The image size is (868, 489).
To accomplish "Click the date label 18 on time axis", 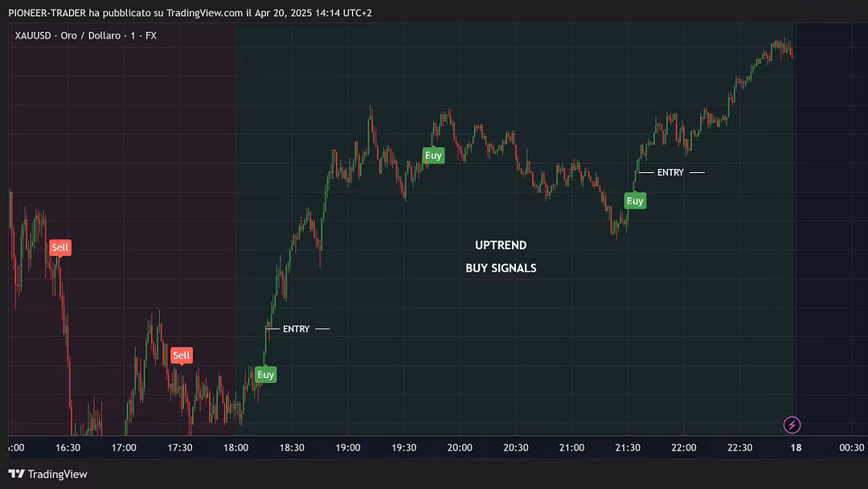I will 795,448.
